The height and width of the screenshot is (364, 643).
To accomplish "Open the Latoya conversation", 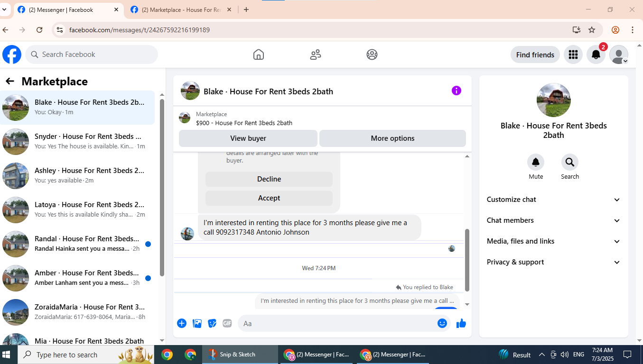I will point(77,209).
